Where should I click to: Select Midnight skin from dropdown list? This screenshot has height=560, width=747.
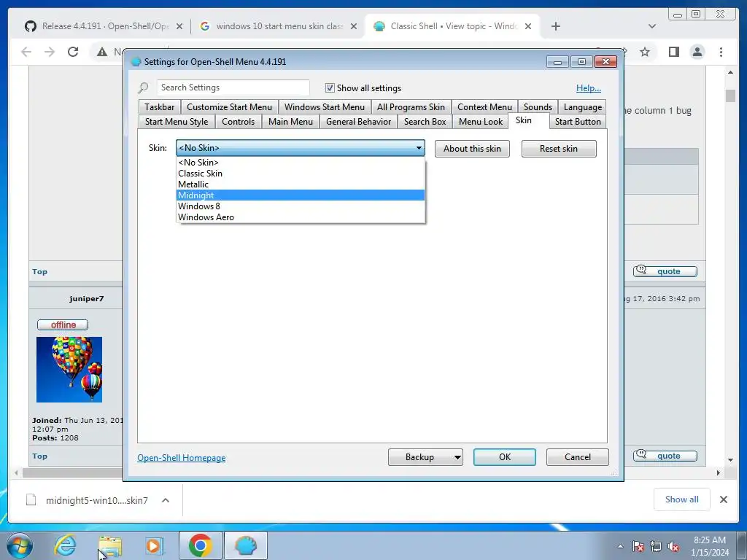[300, 195]
